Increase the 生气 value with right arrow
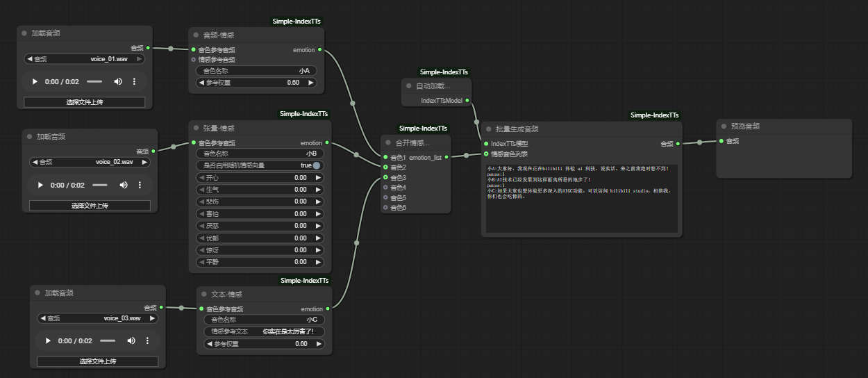The width and height of the screenshot is (868, 378). (x=319, y=190)
